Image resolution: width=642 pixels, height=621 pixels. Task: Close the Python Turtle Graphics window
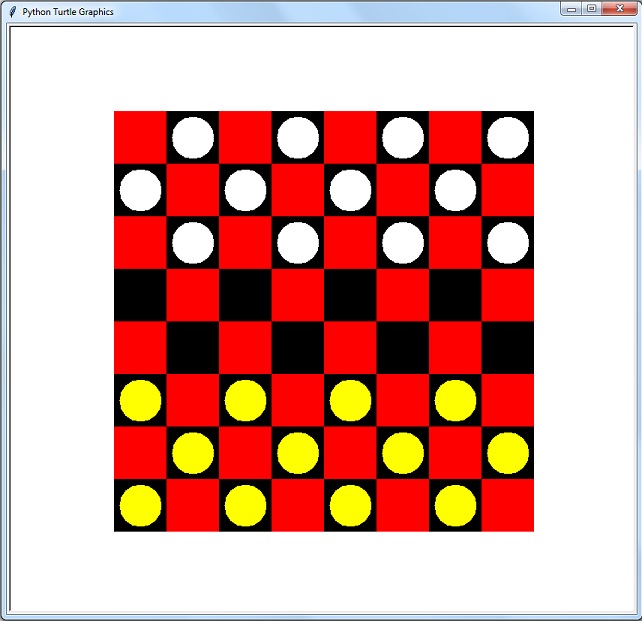point(619,9)
